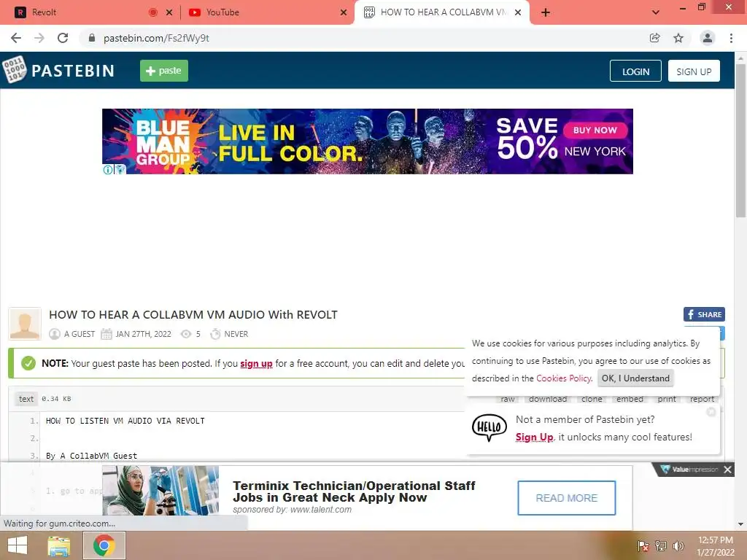Click the A GUEST user icon
This screenshot has width=747, height=560.
tap(55, 334)
